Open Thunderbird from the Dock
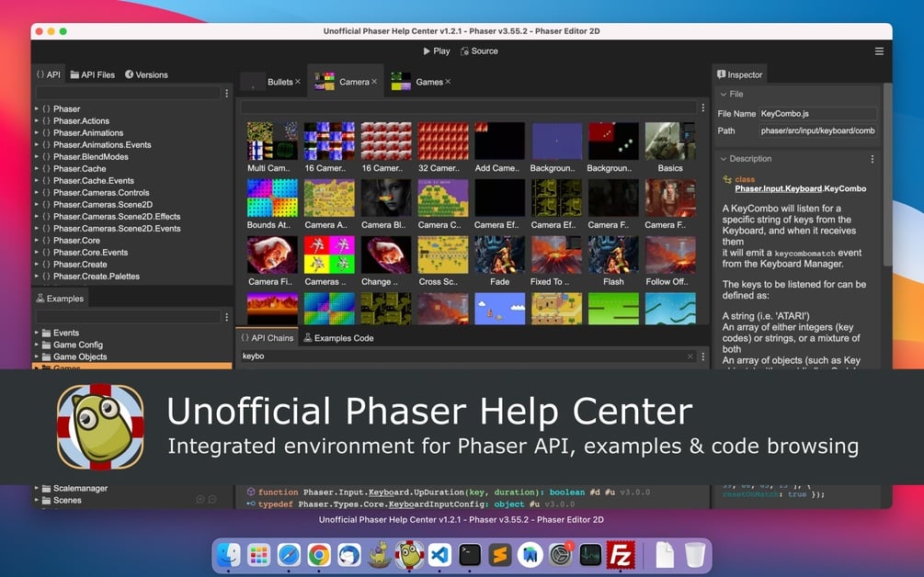The height and width of the screenshot is (577, 924). point(348,555)
